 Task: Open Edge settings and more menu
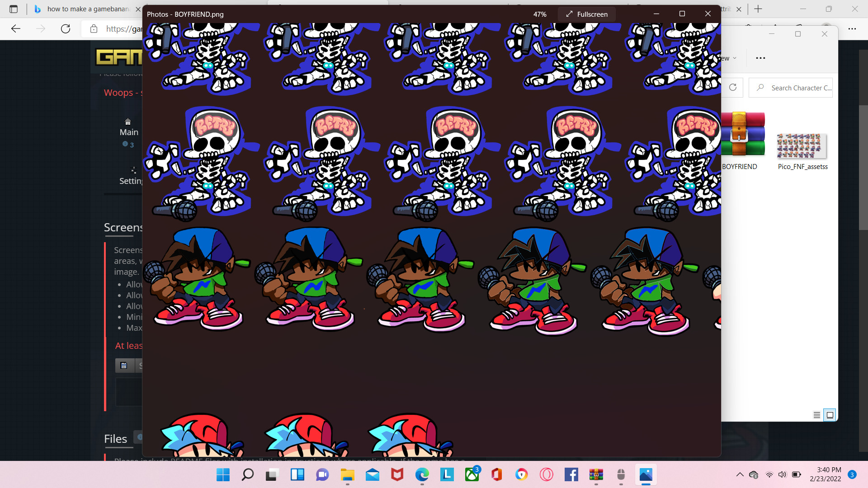[852, 29]
